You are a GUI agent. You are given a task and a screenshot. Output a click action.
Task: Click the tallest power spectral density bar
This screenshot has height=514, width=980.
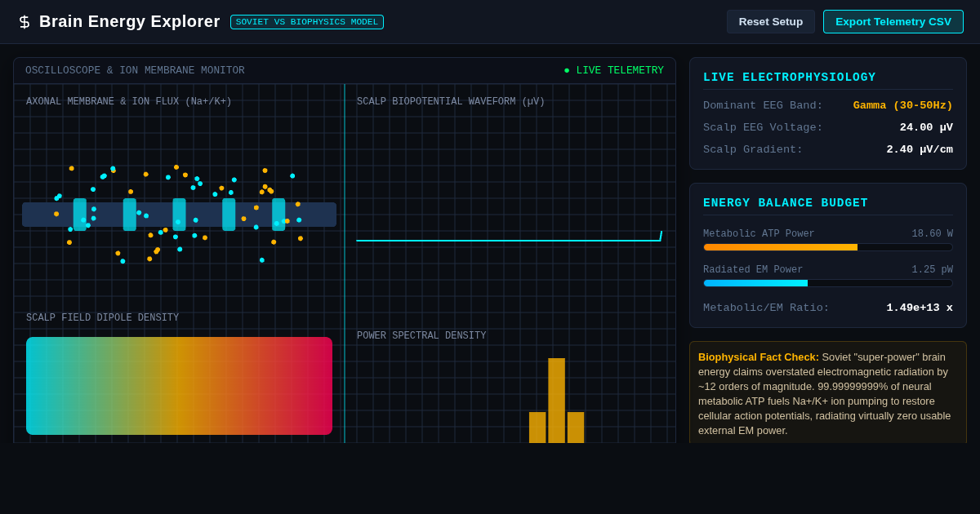pyautogui.click(x=556, y=401)
